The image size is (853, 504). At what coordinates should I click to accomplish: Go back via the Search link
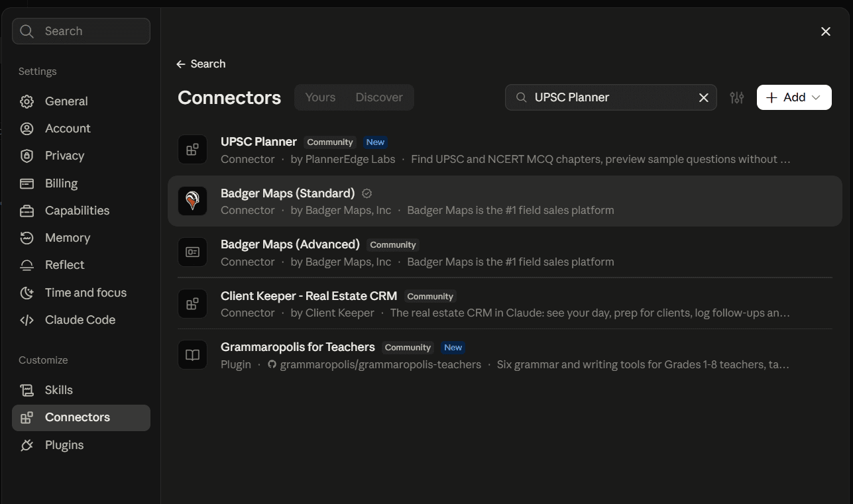pos(201,64)
